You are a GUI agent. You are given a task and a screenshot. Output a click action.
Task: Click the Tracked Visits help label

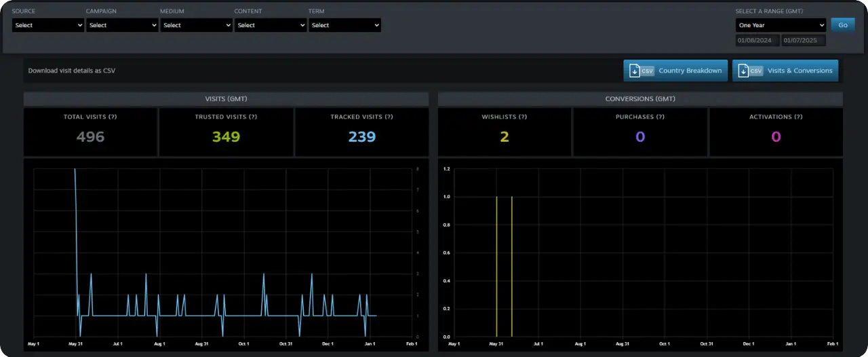(x=361, y=117)
